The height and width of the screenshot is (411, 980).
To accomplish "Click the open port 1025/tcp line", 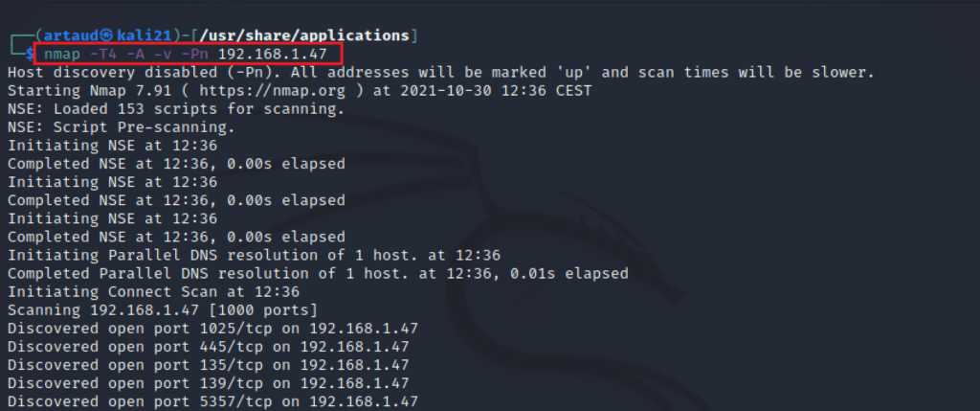I will 212,329.
